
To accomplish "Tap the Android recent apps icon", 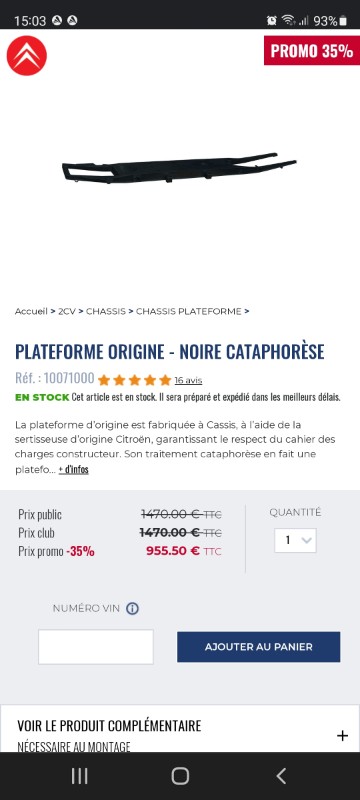I will click(x=79, y=776).
